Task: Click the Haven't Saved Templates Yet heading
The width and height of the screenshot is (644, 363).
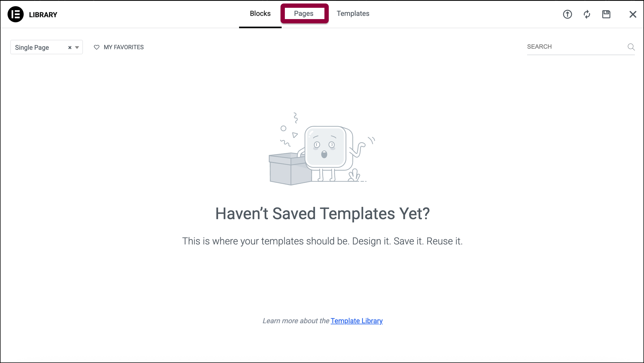Action: [323, 213]
